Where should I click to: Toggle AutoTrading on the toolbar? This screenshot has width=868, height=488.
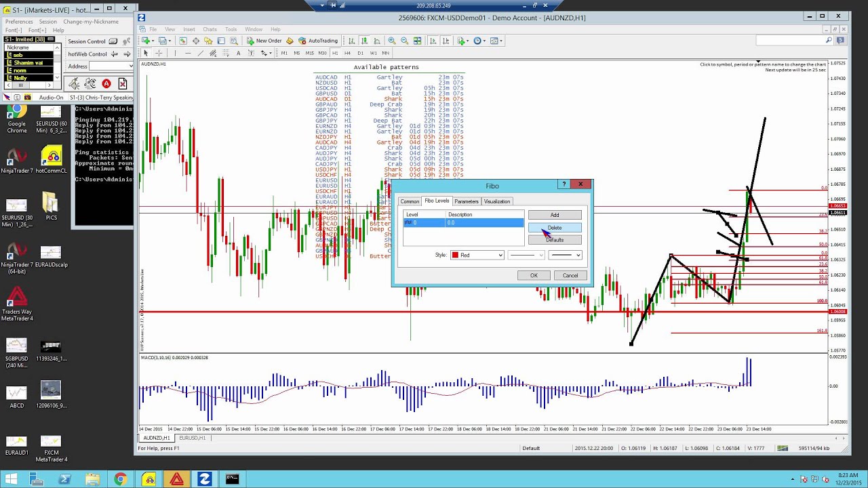click(318, 41)
